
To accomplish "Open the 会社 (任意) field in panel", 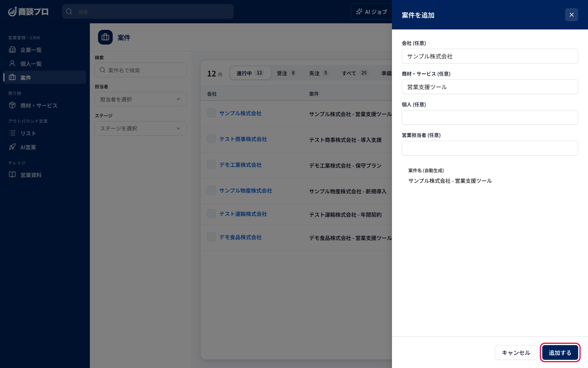I will click(490, 56).
